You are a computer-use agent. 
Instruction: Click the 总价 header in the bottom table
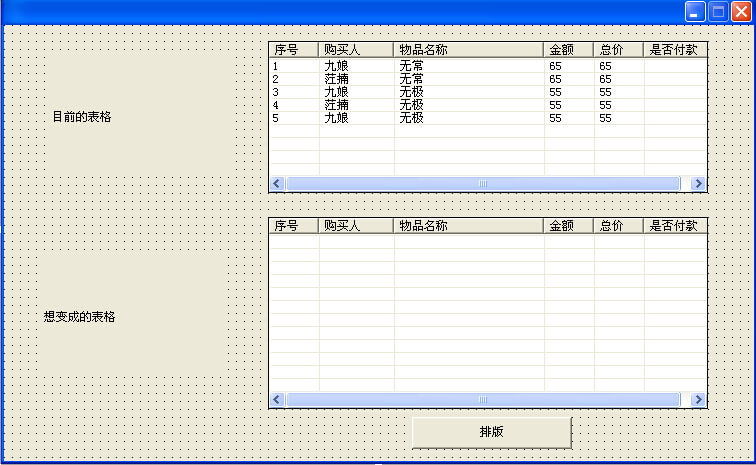click(619, 226)
